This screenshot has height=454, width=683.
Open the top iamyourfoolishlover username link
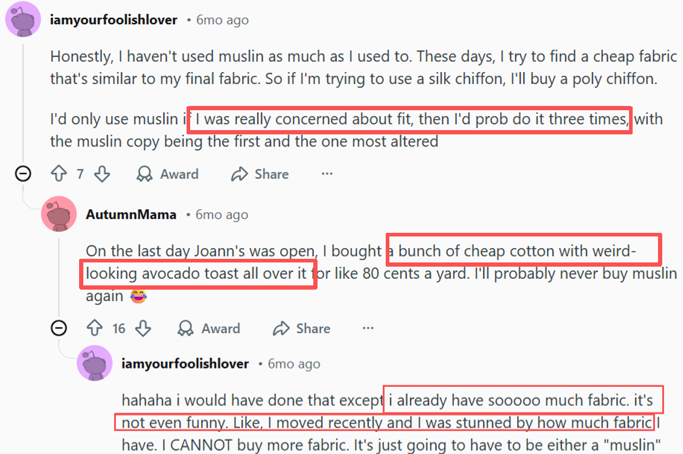(114, 20)
